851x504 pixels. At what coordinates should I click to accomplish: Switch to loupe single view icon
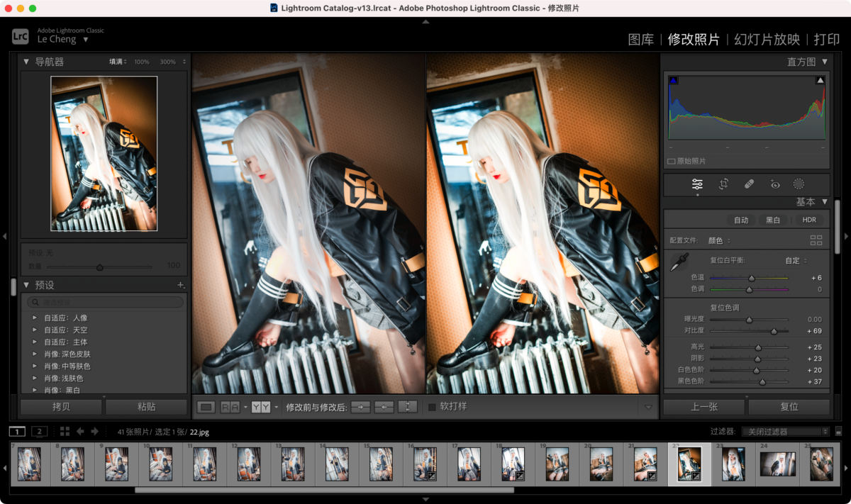point(206,407)
